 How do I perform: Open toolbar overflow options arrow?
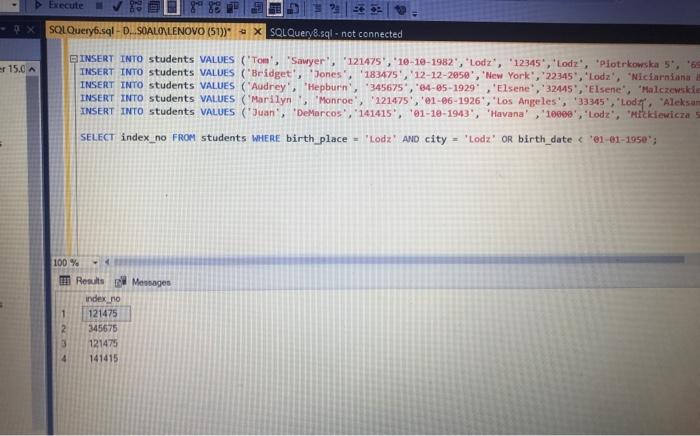(415, 13)
